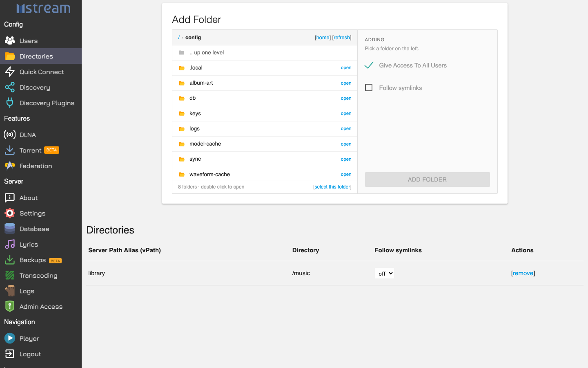Open the Logs wood icon
This screenshot has height=368, width=588.
coord(10,291)
